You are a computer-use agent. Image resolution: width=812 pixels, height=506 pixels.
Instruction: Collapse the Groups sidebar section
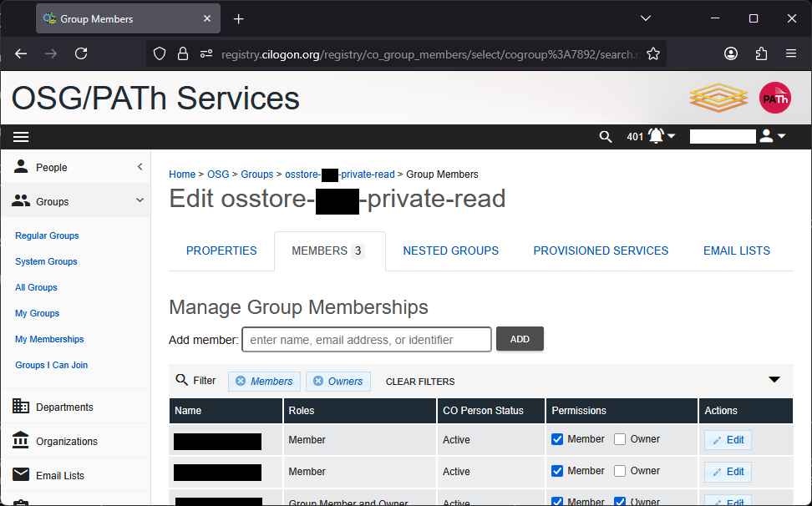coord(140,201)
